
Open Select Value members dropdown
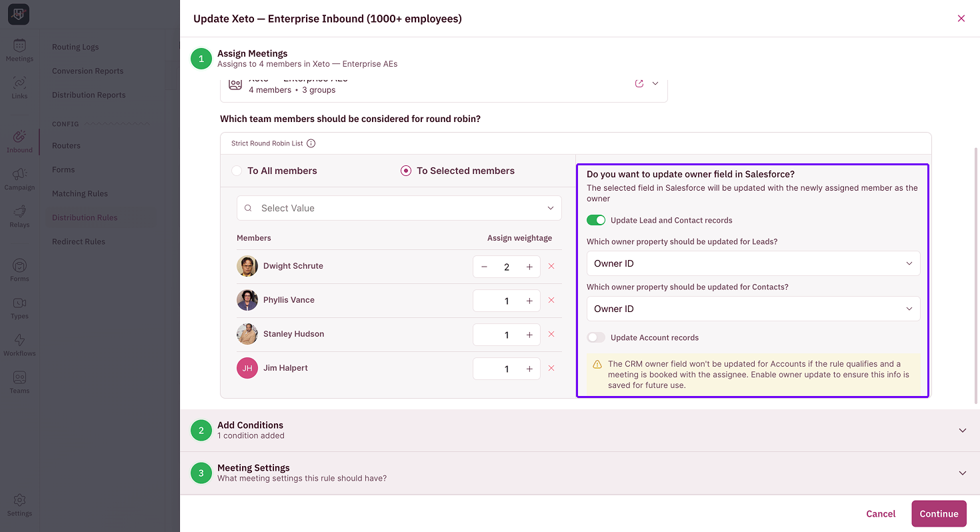(x=399, y=208)
